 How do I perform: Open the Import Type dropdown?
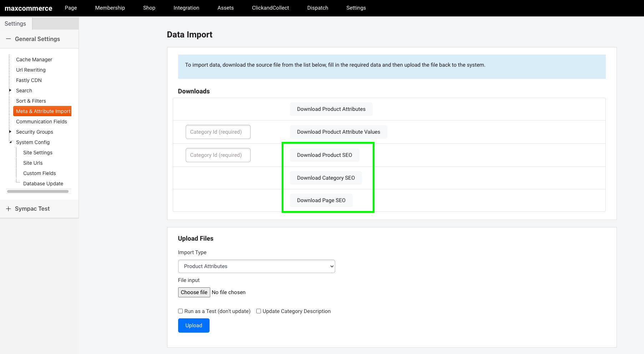pos(256,266)
